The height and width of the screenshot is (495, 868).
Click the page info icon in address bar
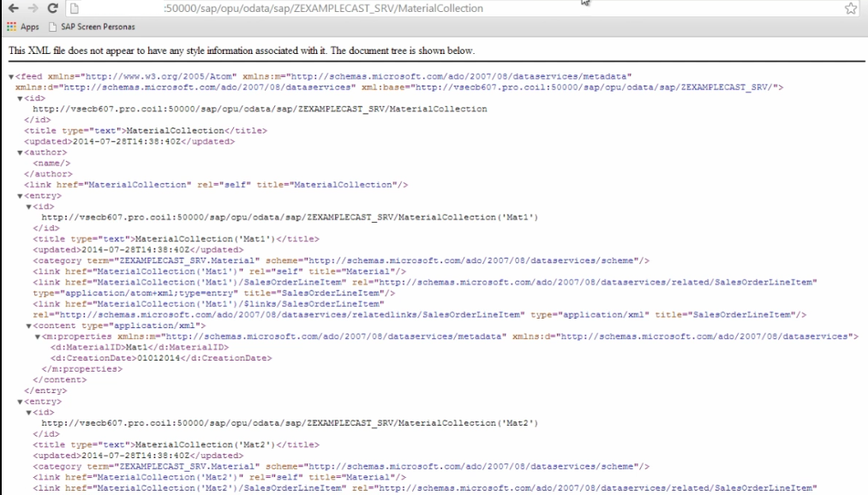coord(75,9)
